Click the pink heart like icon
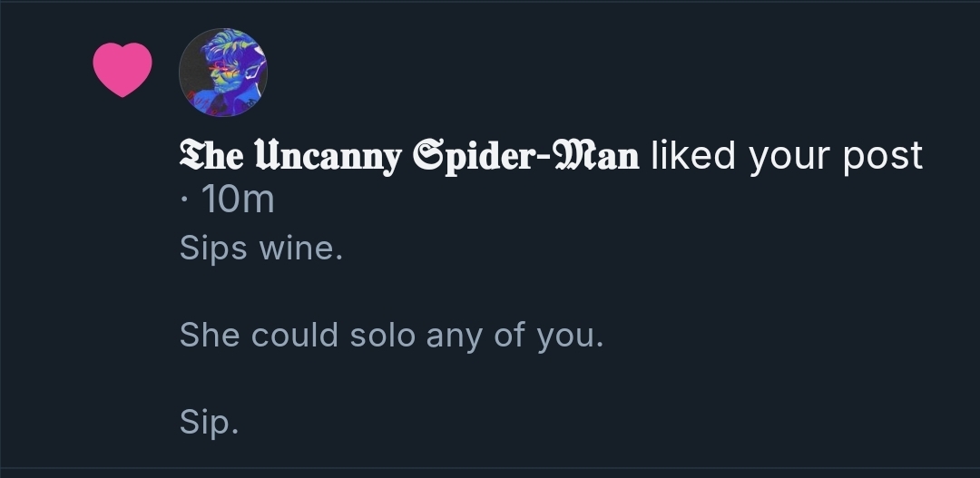Viewport: 980px width, 478px height. [122, 70]
